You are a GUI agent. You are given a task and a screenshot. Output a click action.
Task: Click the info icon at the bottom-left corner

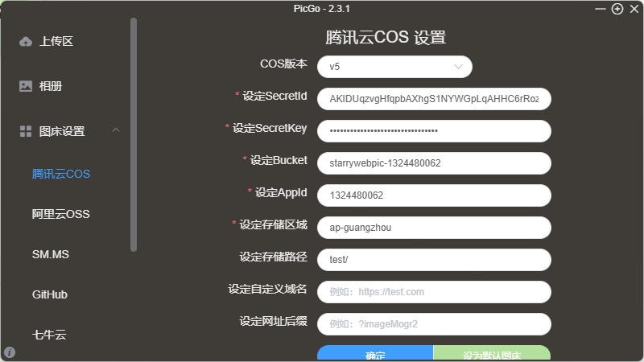point(10,352)
